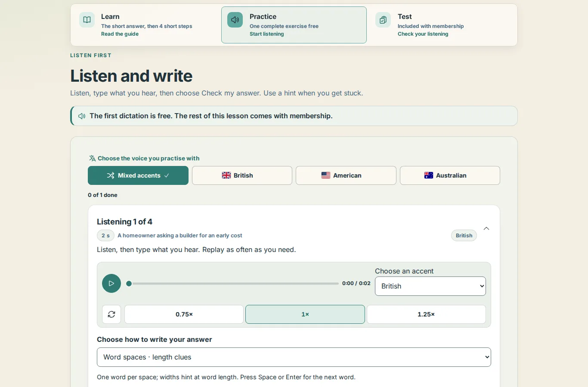Click the 0:00 / 0:02 time display
588x387 pixels.
356,283
